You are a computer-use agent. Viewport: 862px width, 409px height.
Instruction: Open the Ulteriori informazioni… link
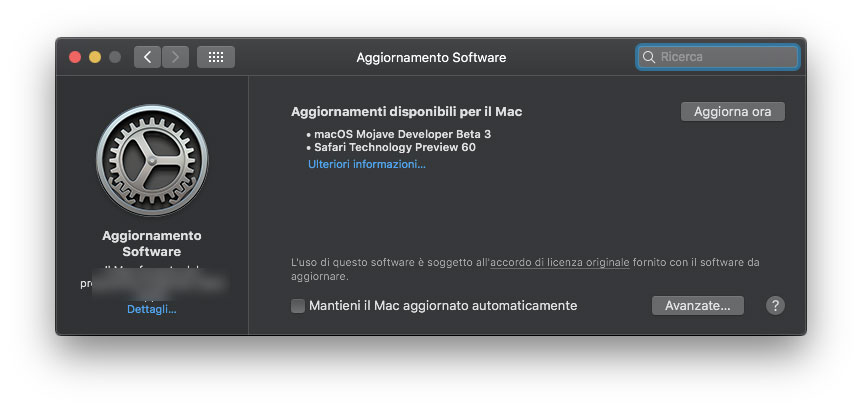point(366,164)
